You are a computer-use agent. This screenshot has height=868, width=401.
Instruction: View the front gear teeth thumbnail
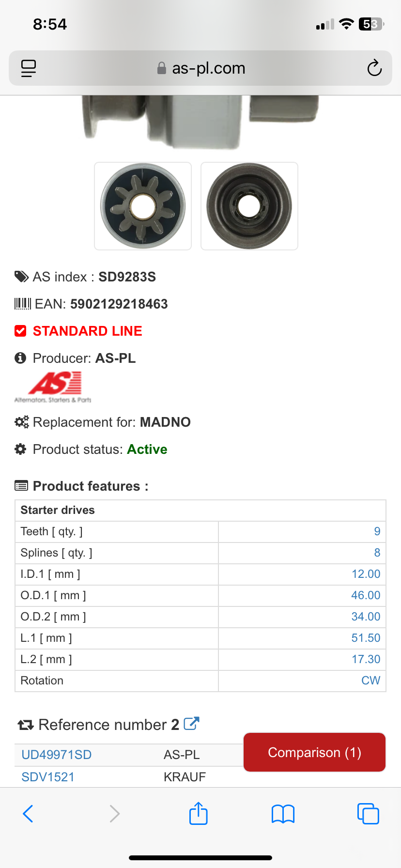143,206
